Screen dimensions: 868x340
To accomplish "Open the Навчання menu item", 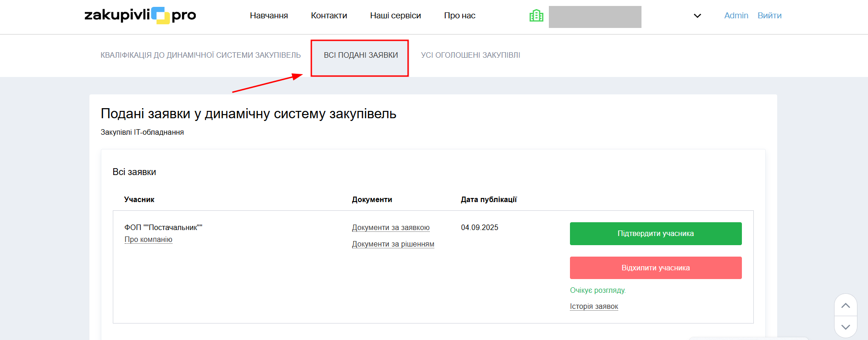I will coord(269,16).
